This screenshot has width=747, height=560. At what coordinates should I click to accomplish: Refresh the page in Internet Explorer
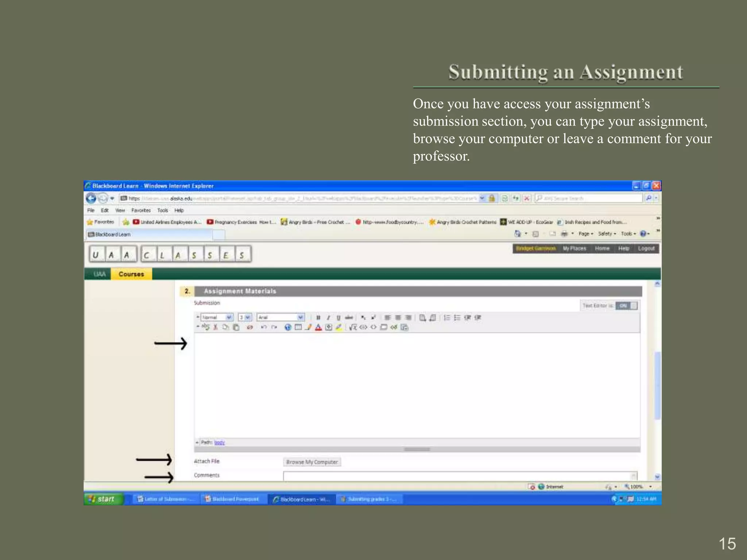pos(516,198)
